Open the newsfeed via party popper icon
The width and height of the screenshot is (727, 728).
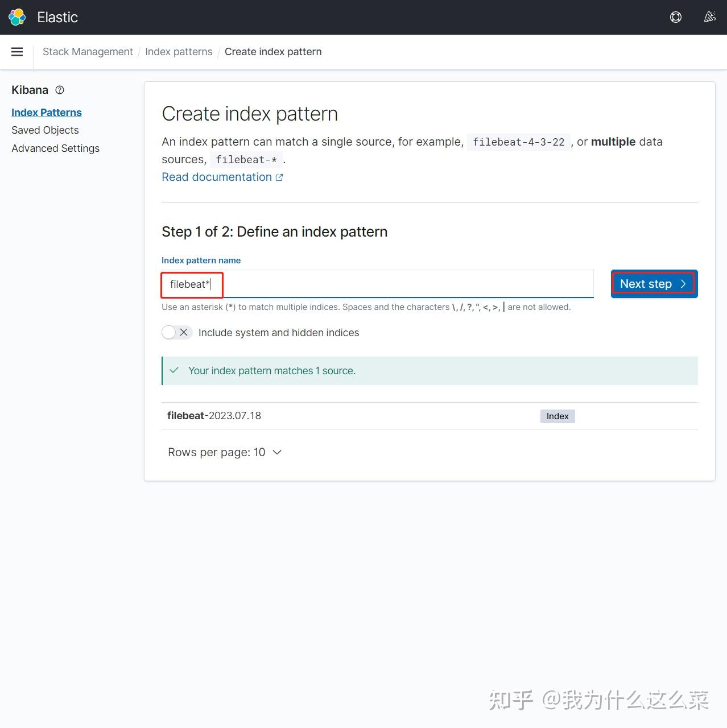pos(709,17)
